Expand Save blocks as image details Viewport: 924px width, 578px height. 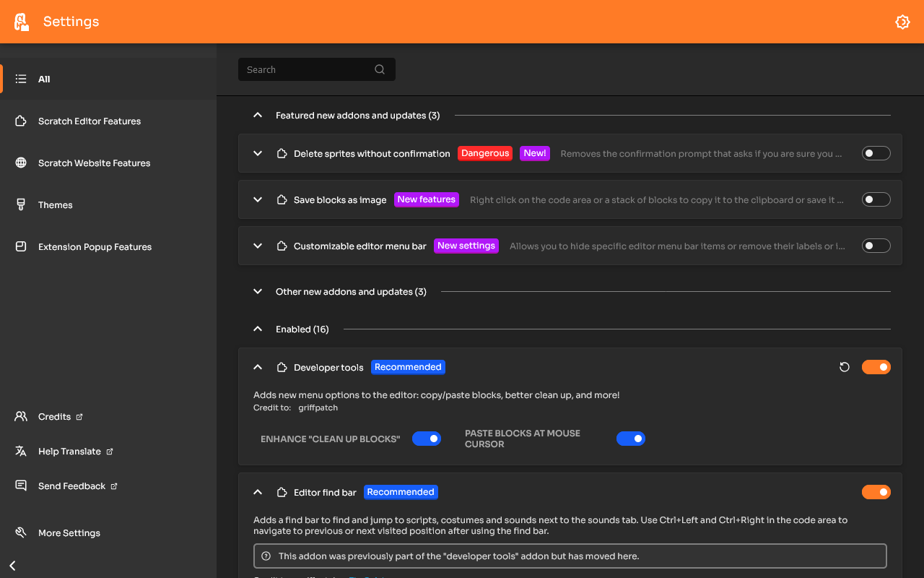[258, 199]
